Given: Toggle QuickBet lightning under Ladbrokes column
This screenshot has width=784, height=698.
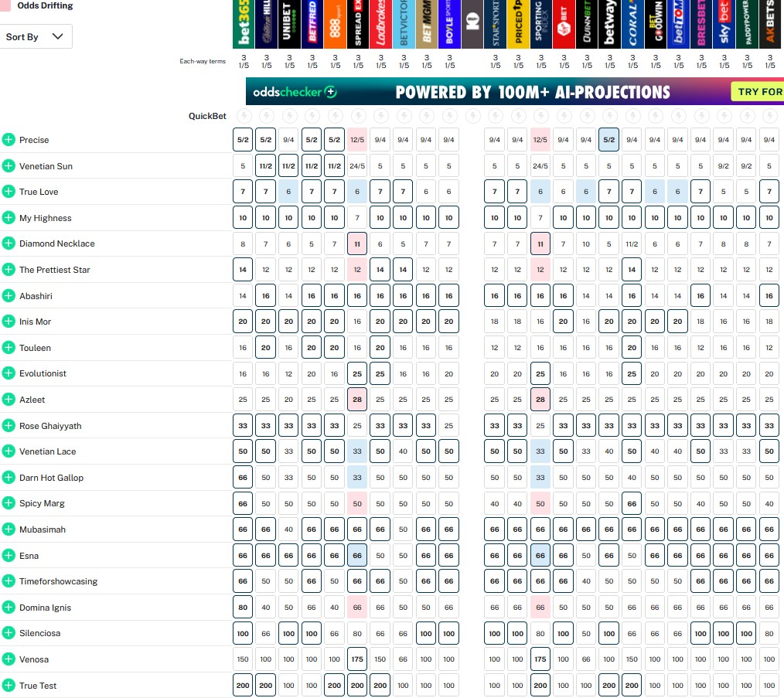Looking at the screenshot, I should coord(380,116).
